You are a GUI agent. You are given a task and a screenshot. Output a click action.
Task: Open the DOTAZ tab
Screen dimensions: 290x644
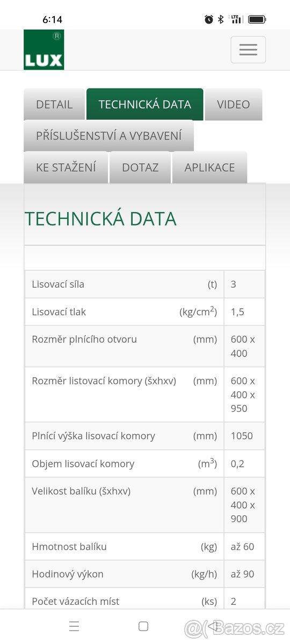tap(140, 167)
